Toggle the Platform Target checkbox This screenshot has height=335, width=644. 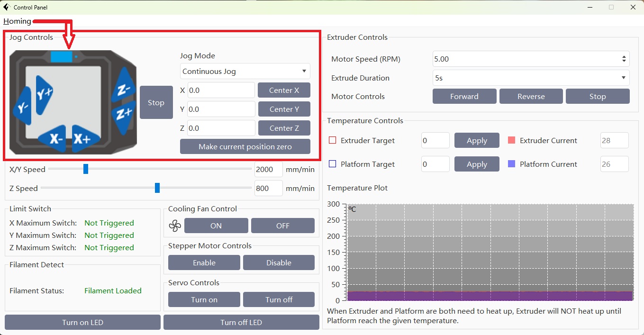pos(332,164)
